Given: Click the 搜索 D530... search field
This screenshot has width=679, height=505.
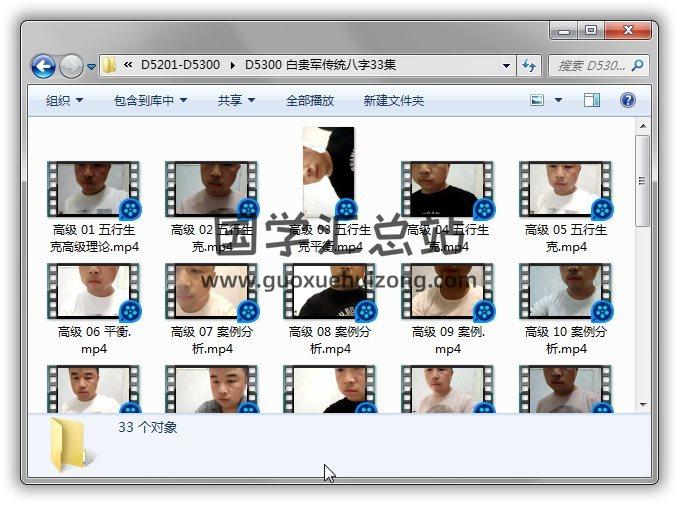Looking at the screenshot, I should click(x=598, y=66).
